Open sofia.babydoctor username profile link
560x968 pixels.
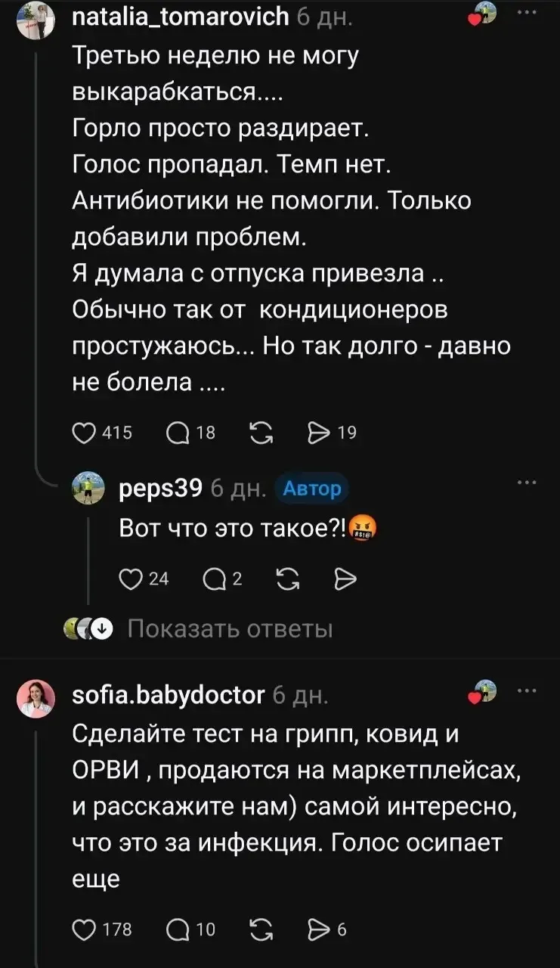click(x=168, y=694)
